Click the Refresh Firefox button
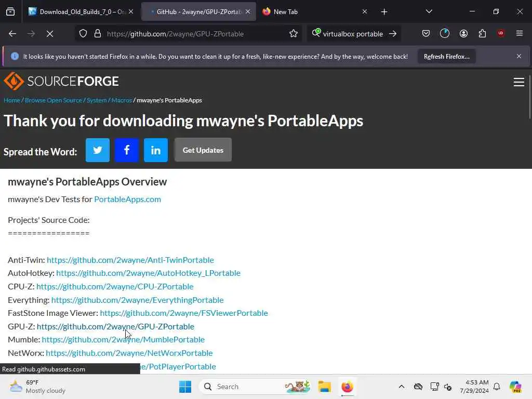Screen dimensions: 532x399 pos(446,57)
